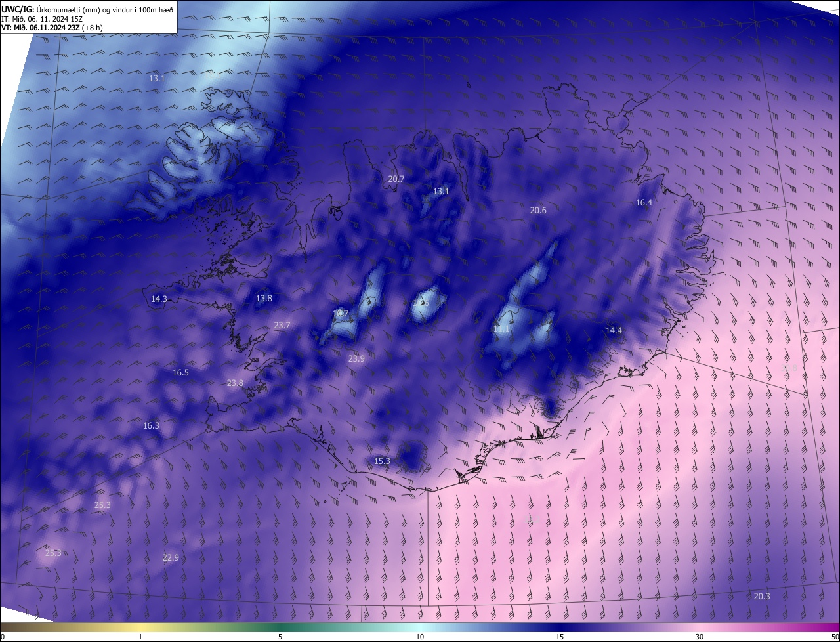
Task: Click the 15.3 value label on the south coast
Action: (382, 461)
